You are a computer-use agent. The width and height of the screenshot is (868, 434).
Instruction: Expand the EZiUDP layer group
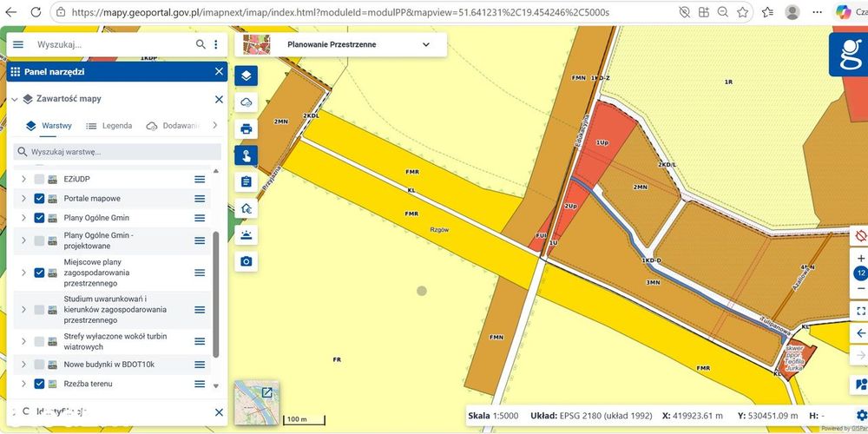coord(23,180)
